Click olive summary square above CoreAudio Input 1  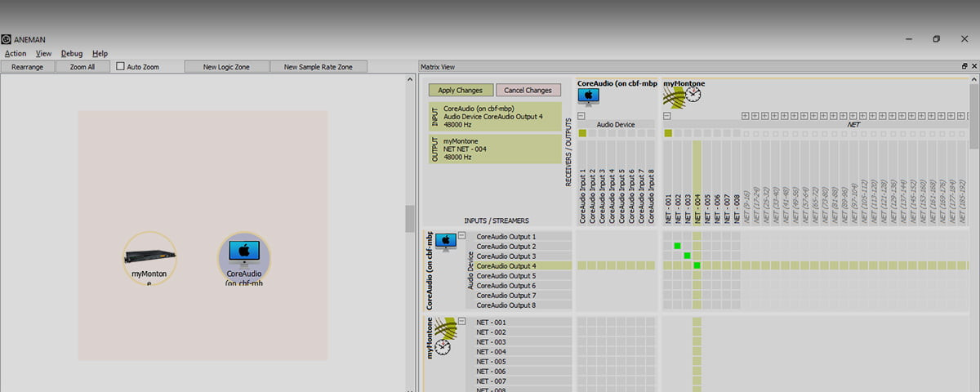tap(582, 133)
